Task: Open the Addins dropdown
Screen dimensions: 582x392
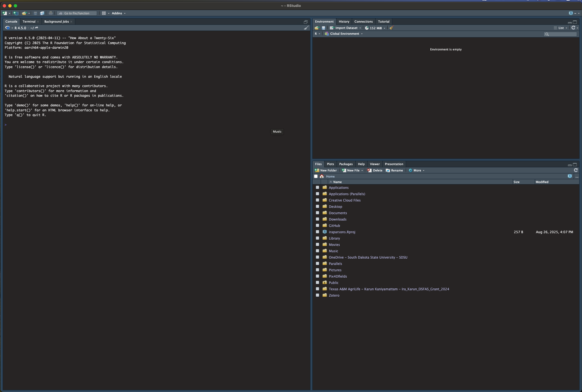Action: [x=119, y=13]
